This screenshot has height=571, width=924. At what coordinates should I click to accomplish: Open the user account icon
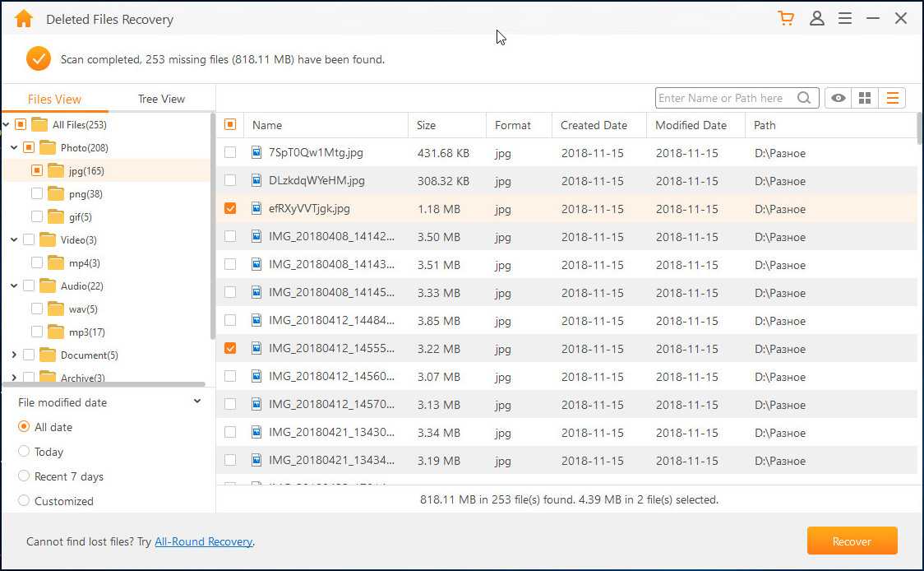[816, 18]
